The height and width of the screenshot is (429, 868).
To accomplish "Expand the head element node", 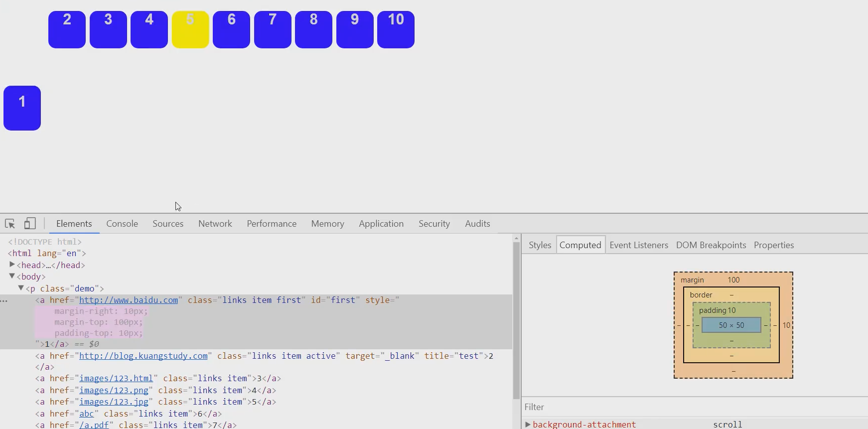I will (x=12, y=265).
